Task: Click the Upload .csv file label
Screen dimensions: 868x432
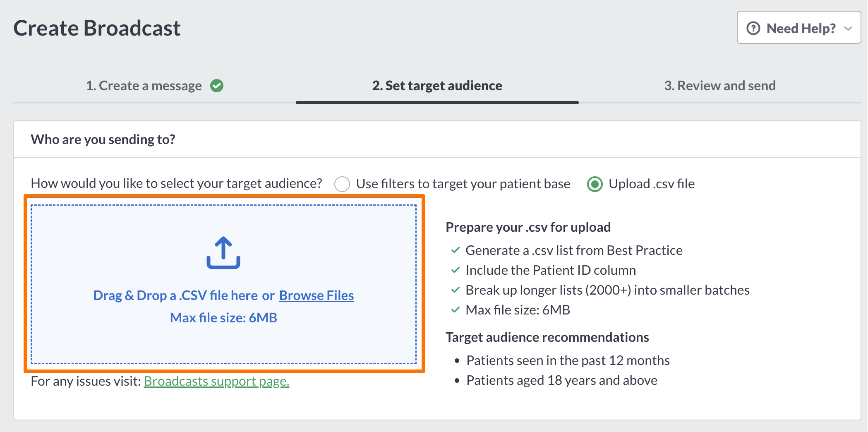Action: pos(652,184)
